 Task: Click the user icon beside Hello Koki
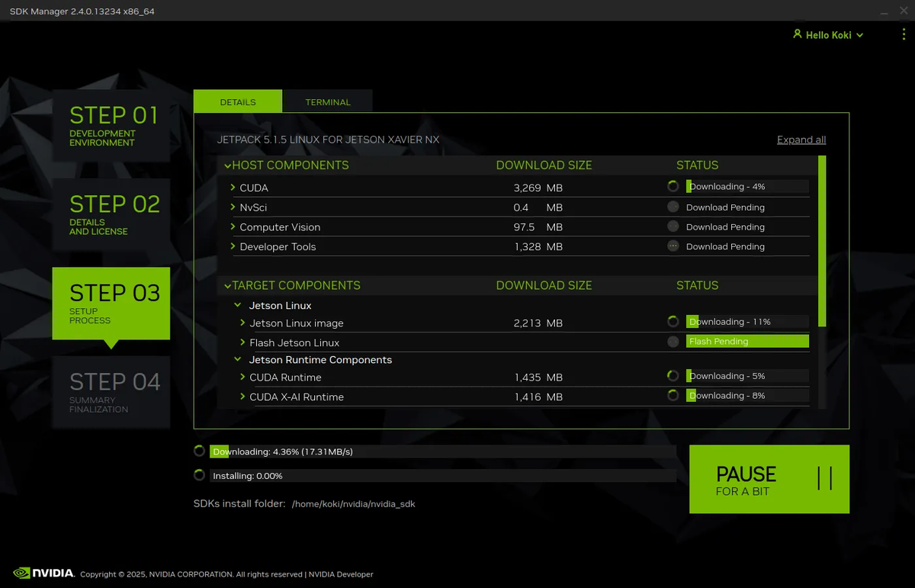pos(798,34)
